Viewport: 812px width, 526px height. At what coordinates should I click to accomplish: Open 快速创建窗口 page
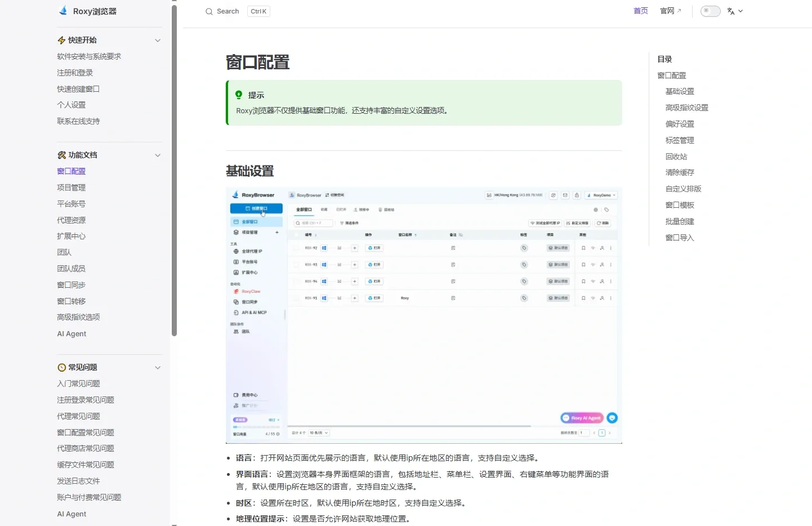coord(78,90)
